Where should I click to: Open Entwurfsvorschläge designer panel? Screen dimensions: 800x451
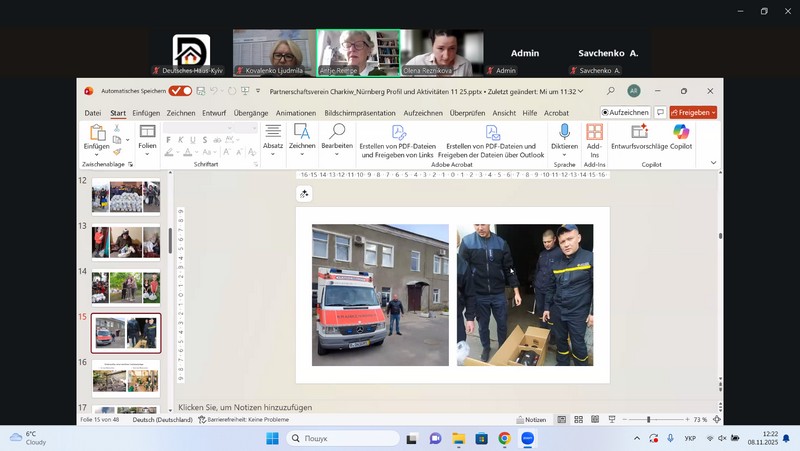[x=639, y=132]
